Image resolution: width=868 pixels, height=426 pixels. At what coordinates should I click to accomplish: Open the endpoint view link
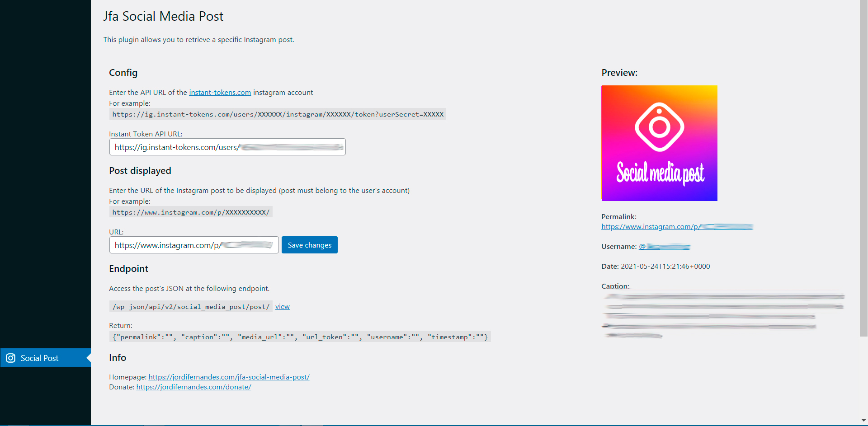(283, 306)
